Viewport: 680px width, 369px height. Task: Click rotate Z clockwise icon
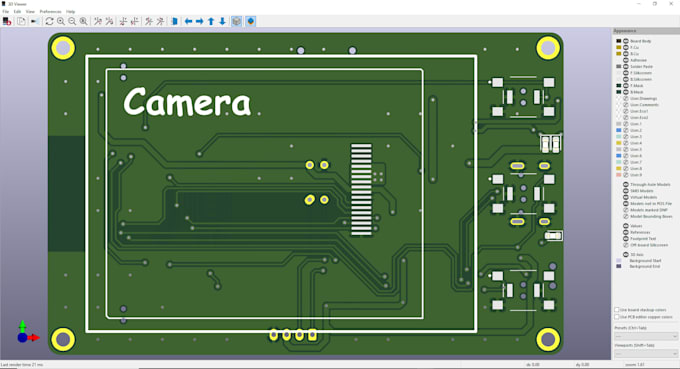(x=149, y=21)
